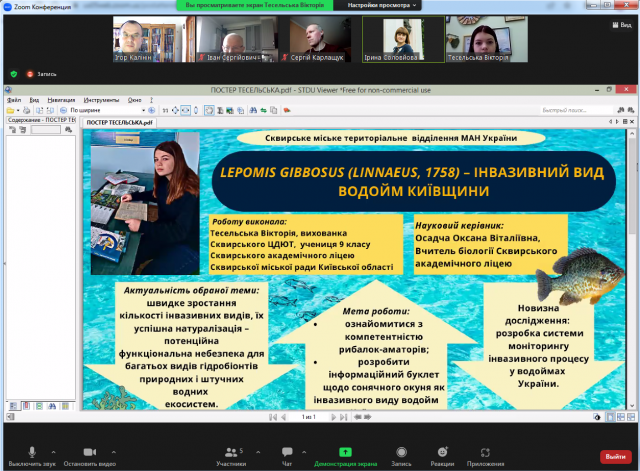Select Ірина Соловйова's video thumbnail
This screenshot has height=471, width=640.
(x=390, y=38)
